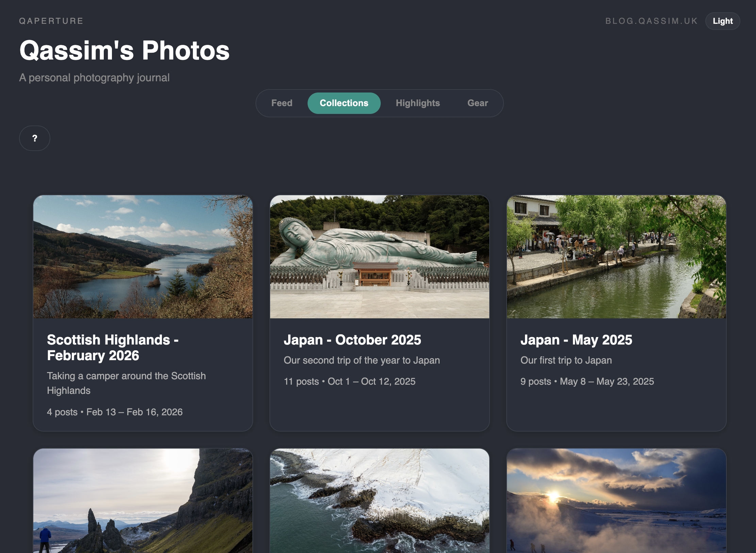Click the Our first trip to Japan description
The height and width of the screenshot is (553, 756).
tap(566, 360)
